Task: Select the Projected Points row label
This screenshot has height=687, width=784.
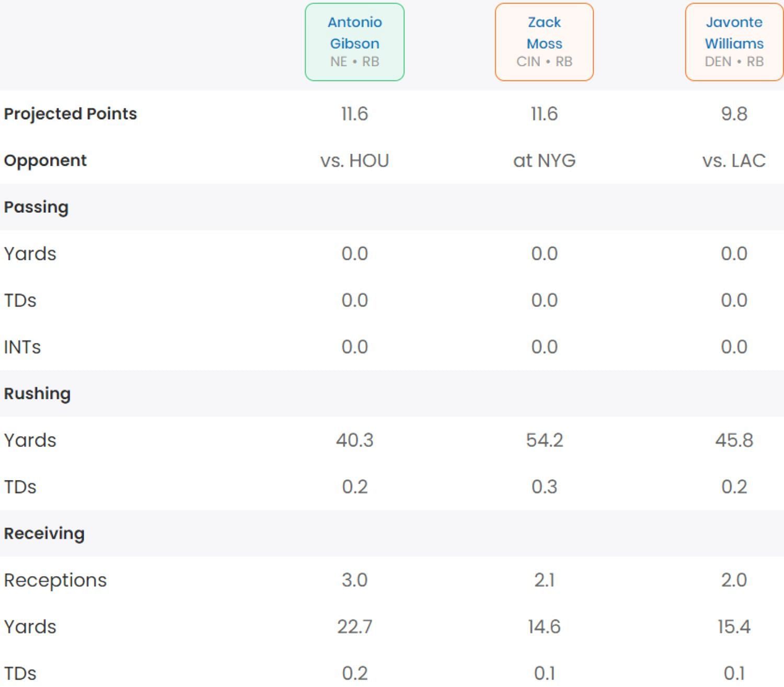Action: 70,113
